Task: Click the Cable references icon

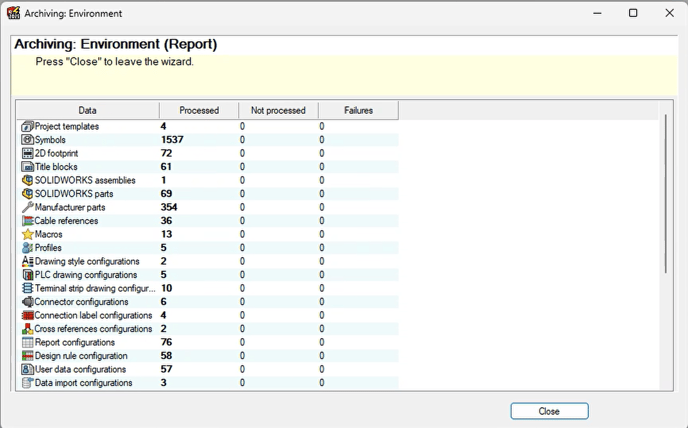Action: pyautogui.click(x=27, y=221)
